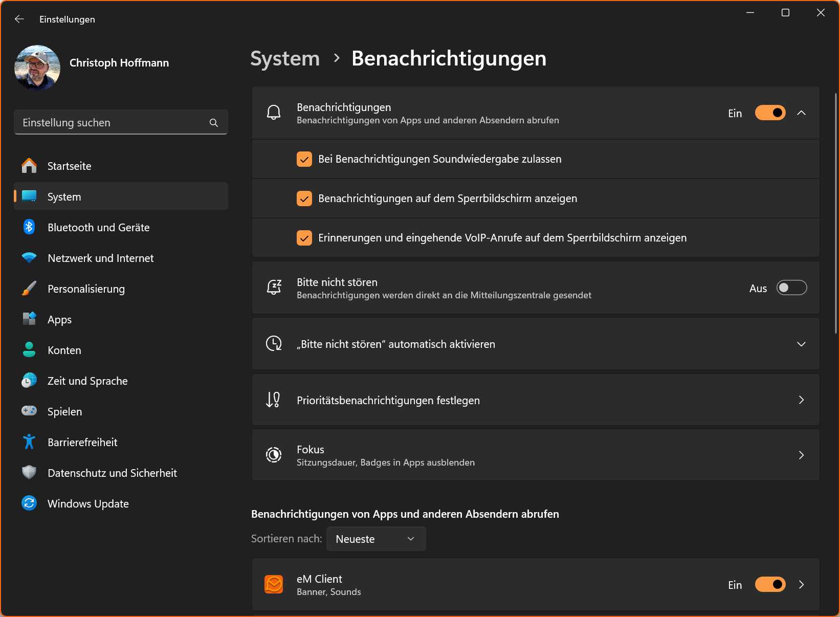Screen dimensions: 840x617
Task: Collapse the Benachrichtigungen section
Action: [x=802, y=113]
